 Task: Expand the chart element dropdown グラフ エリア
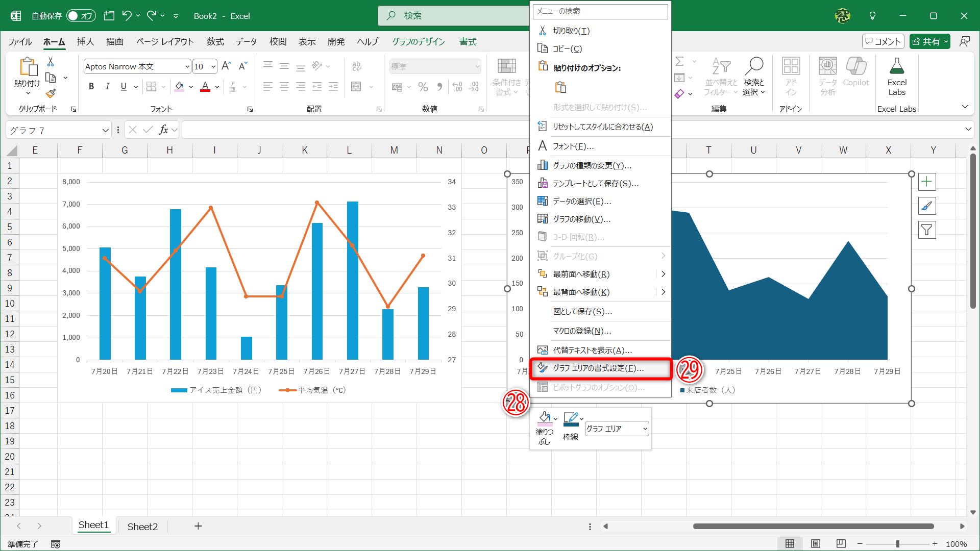tap(645, 429)
